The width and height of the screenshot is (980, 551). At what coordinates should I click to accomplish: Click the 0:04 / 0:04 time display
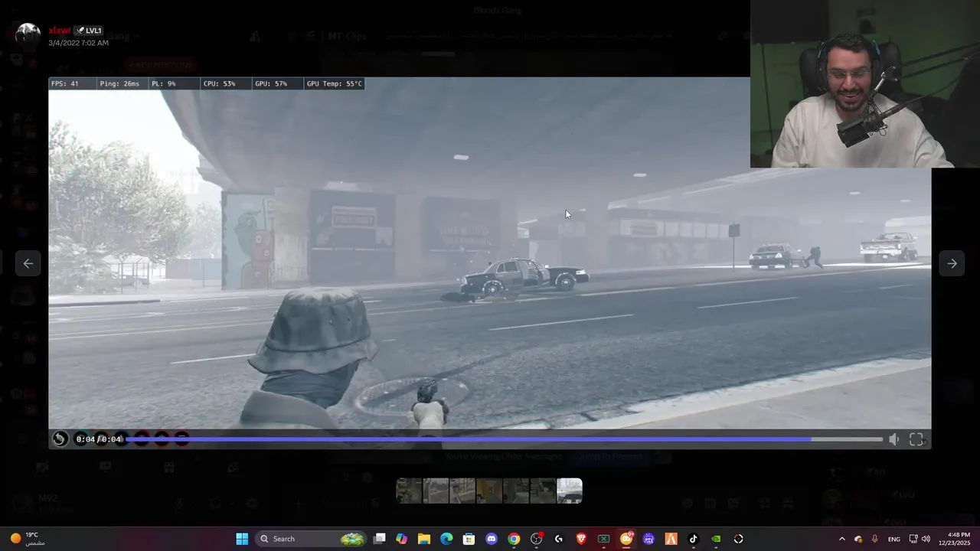[99, 439]
